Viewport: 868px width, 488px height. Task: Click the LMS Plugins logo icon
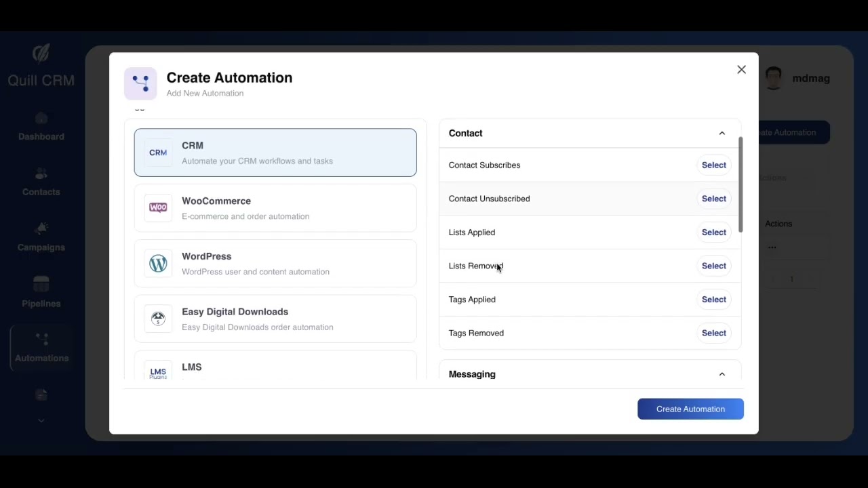coord(158,371)
